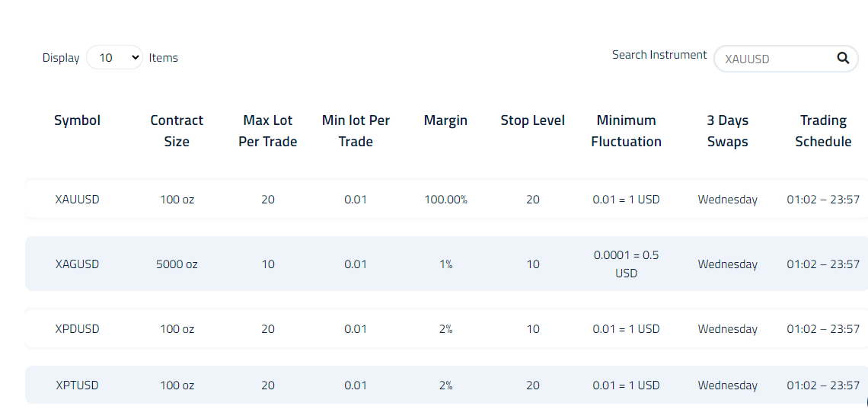Select the XPDUSD symbol row

tap(446, 328)
